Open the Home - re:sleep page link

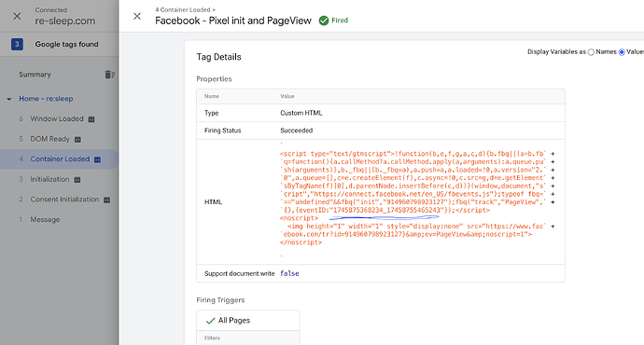point(46,99)
